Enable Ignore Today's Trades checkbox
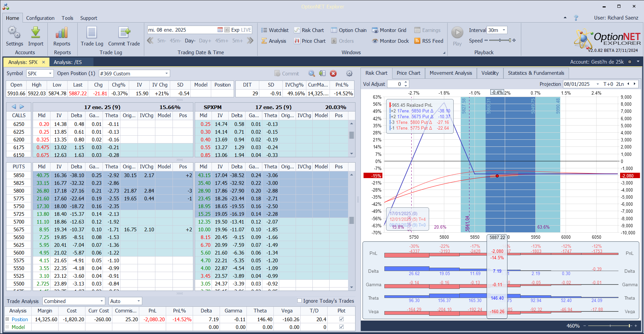 point(299,301)
